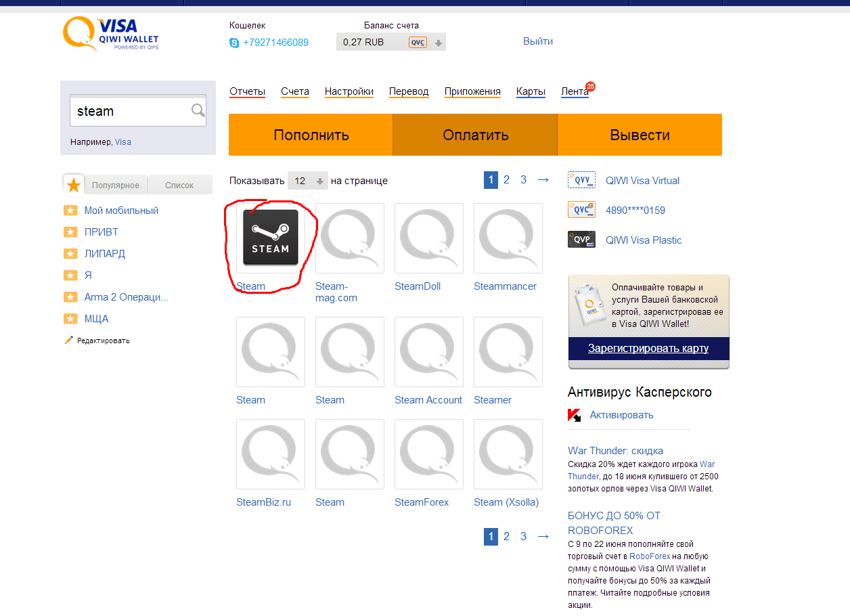Open the items per page dropdown

click(x=307, y=181)
